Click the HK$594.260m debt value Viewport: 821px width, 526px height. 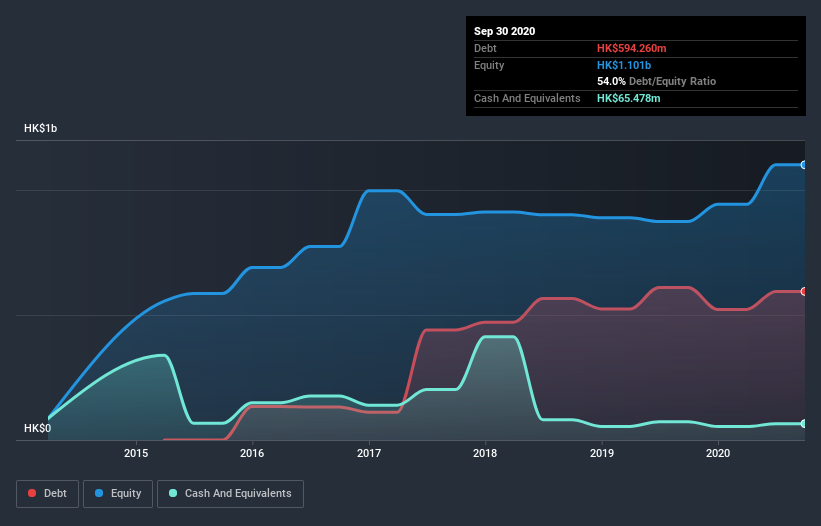(x=631, y=48)
